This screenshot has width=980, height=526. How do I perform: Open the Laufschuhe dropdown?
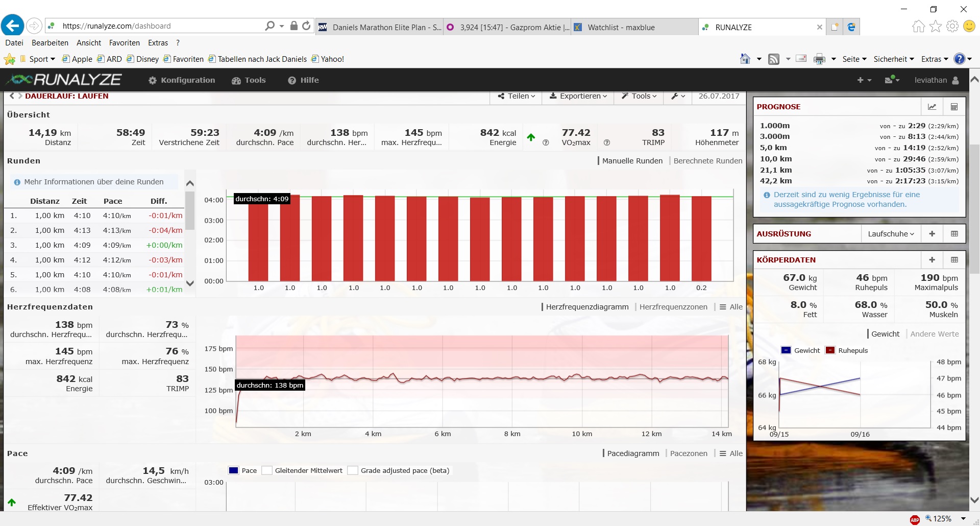[891, 234]
